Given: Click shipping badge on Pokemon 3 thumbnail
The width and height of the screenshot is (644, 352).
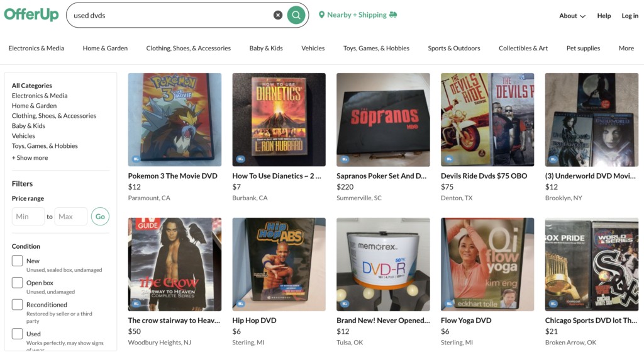Looking at the screenshot, I should click(136, 159).
